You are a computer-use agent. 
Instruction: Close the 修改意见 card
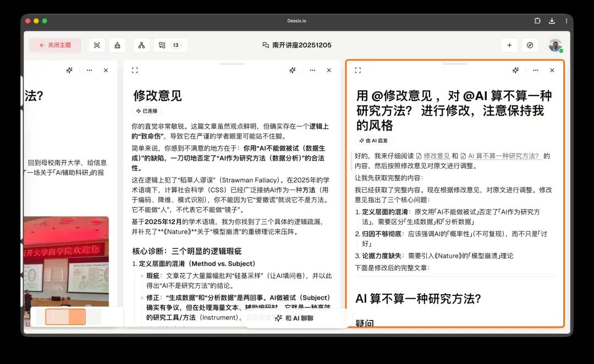[329, 70]
